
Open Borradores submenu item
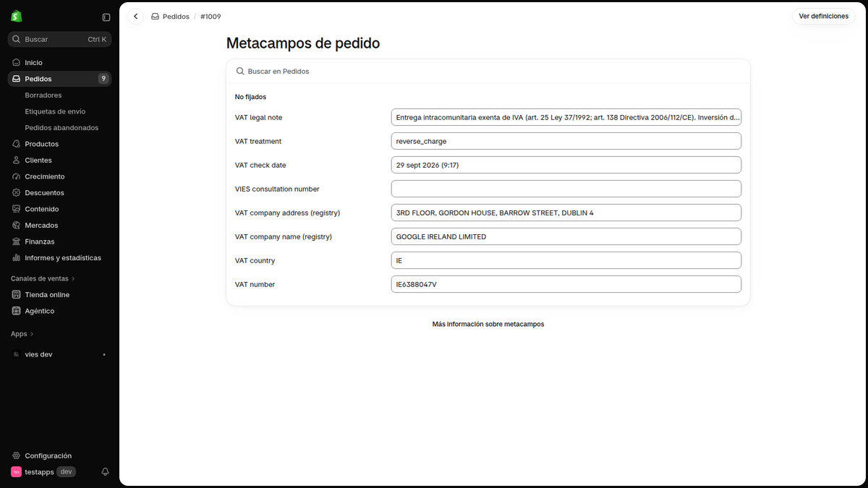point(43,95)
